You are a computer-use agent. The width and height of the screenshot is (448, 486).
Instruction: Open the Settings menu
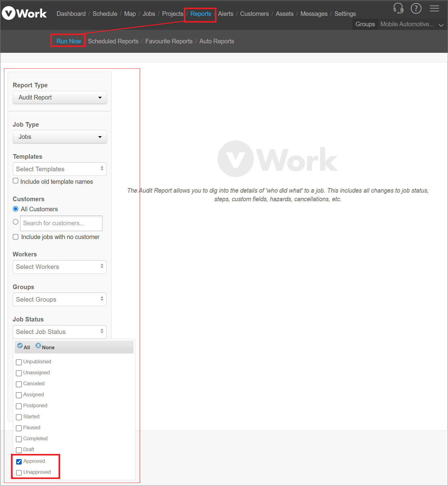point(345,14)
